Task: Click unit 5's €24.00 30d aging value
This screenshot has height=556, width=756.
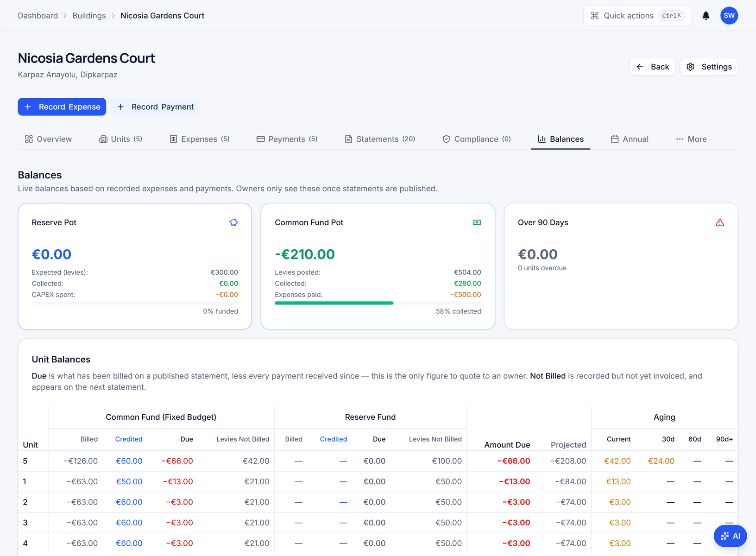Action: 661,461
